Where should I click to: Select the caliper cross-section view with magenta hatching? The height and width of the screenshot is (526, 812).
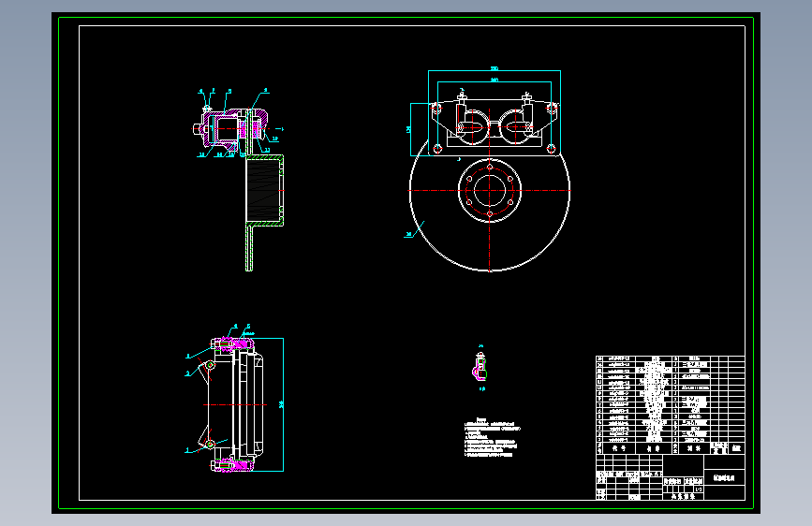point(231,128)
